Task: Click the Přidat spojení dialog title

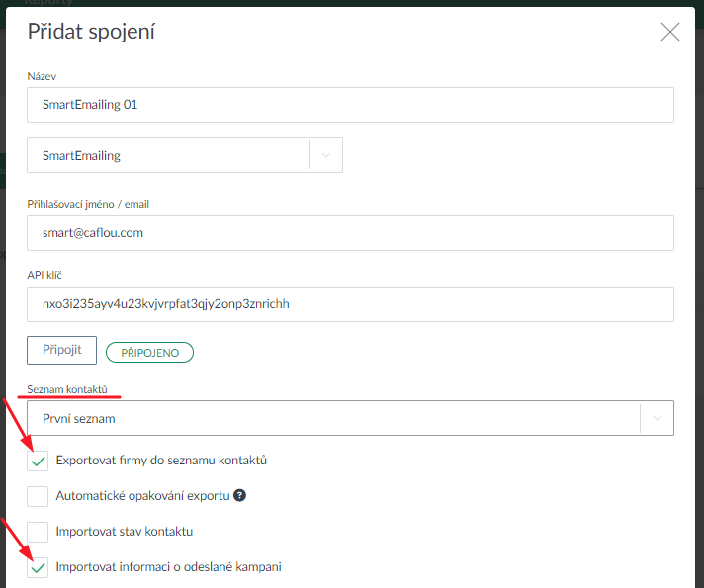Action: 91,32
